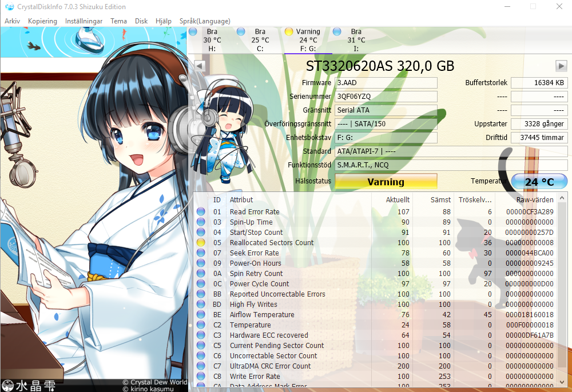Click the status orb for Write Error Rate

coord(201,375)
